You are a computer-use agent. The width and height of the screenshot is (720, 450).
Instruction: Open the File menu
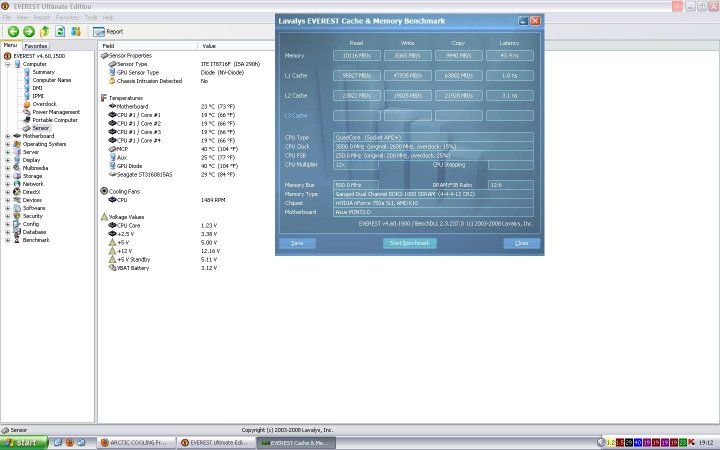click(x=7, y=17)
